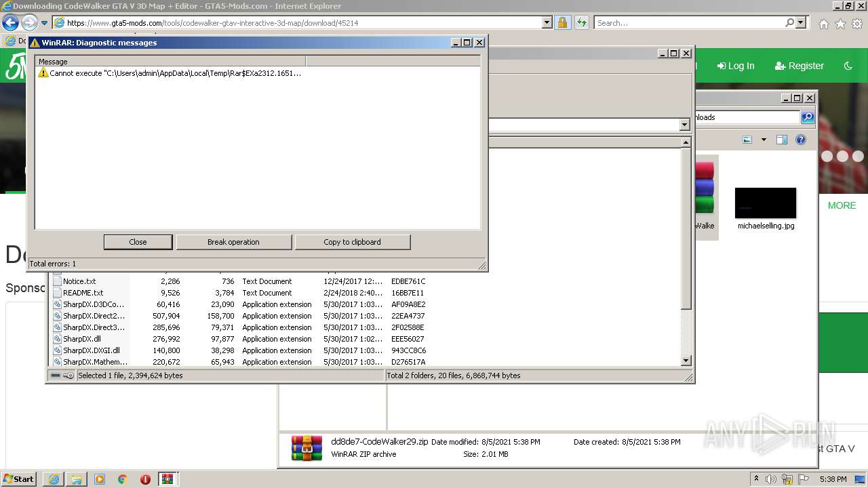Open WinRAR path dropdown arrow

pos(684,125)
